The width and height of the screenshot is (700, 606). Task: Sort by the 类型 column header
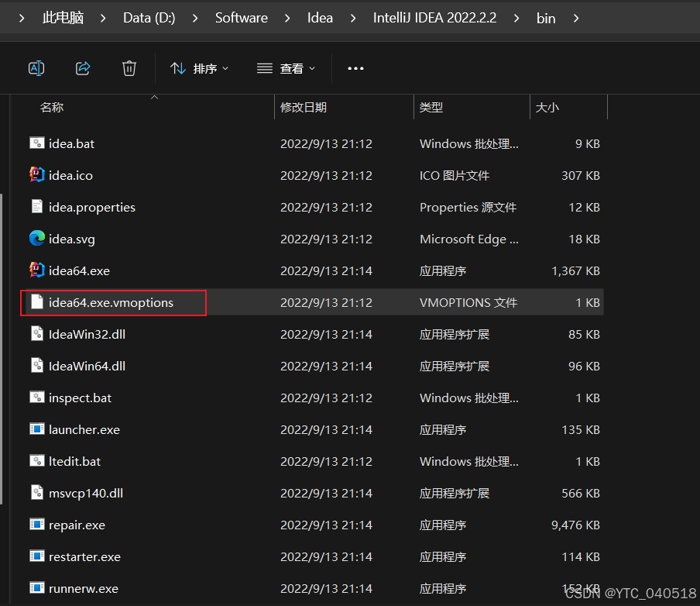click(x=431, y=107)
